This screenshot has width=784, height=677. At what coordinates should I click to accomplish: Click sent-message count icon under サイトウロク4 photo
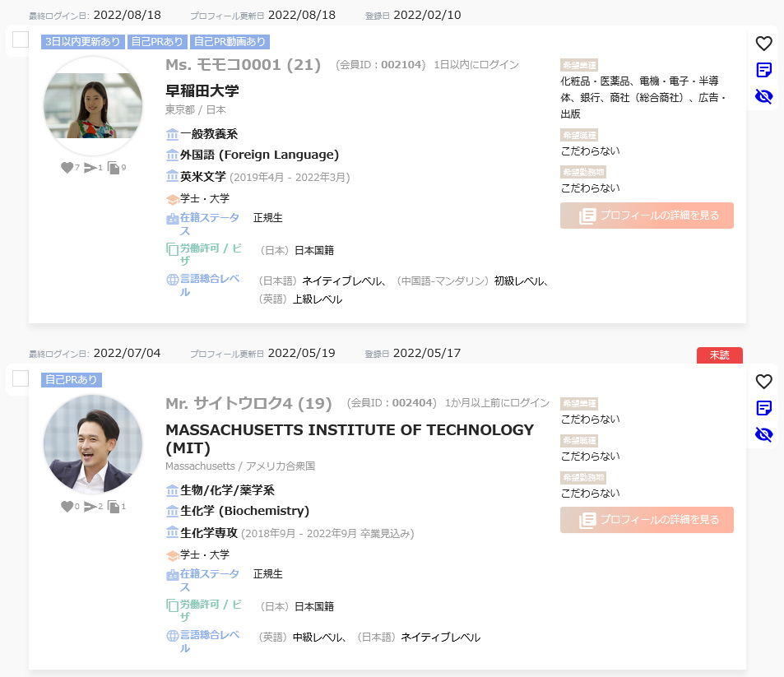coord(93,507)
